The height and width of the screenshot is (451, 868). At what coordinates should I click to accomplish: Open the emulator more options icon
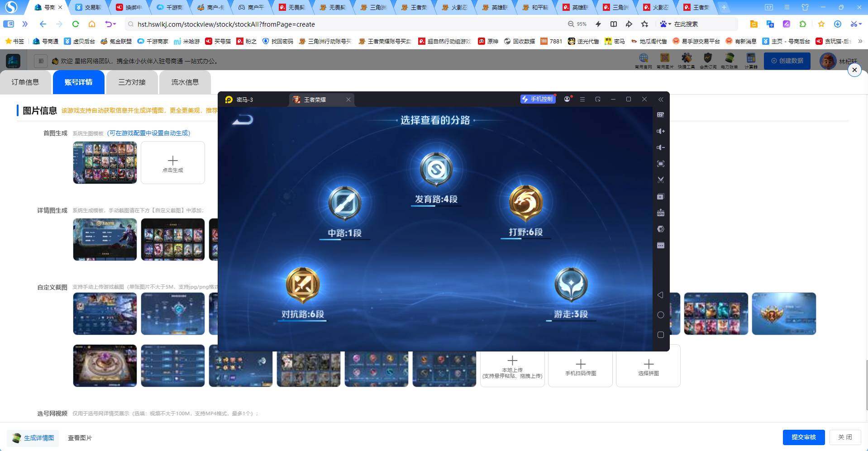(661, 246)
